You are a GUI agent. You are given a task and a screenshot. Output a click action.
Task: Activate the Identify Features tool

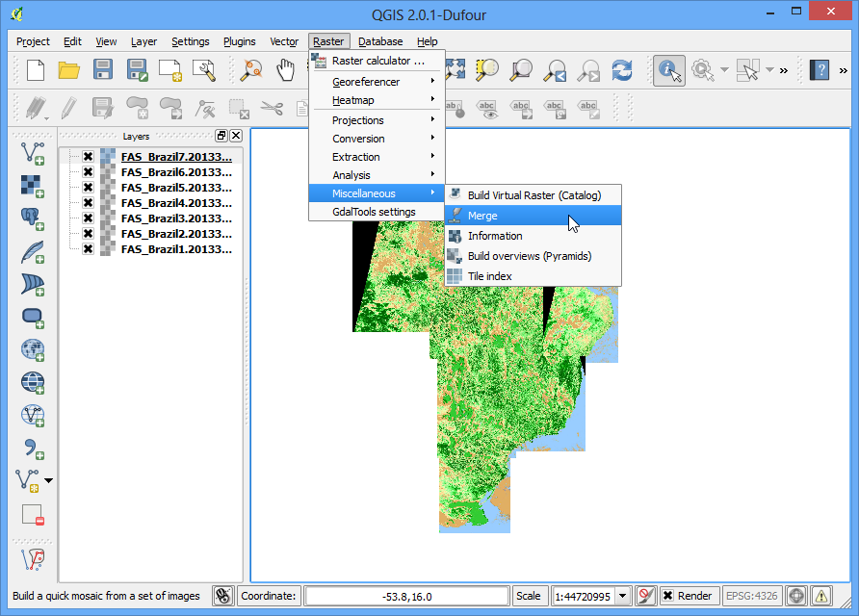point(669,70)
